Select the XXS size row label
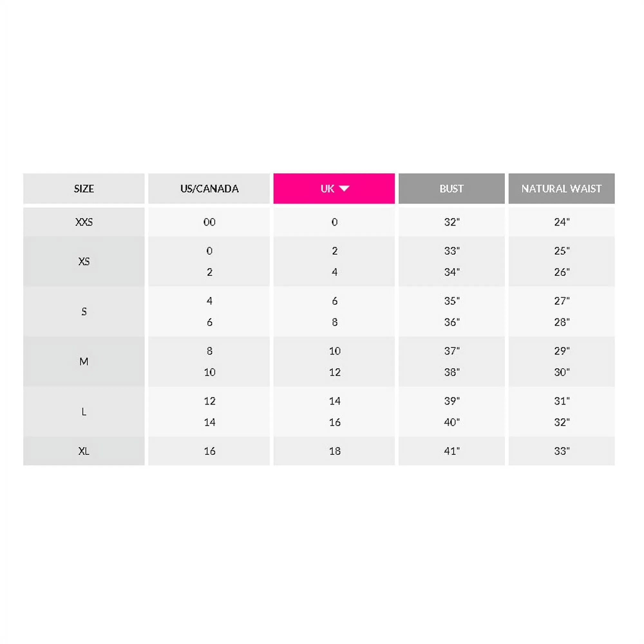 (84, 222)
